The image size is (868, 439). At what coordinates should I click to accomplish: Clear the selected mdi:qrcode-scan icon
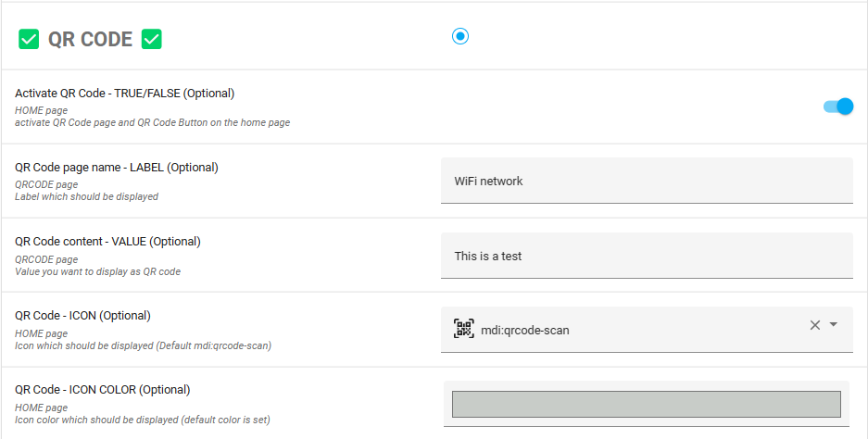click(x=815, y=325)
